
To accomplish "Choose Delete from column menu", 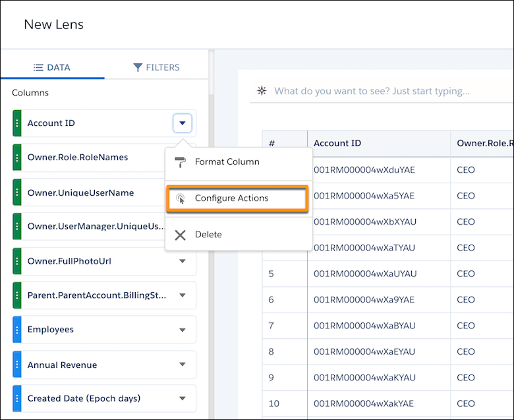I will coord(239,235).
